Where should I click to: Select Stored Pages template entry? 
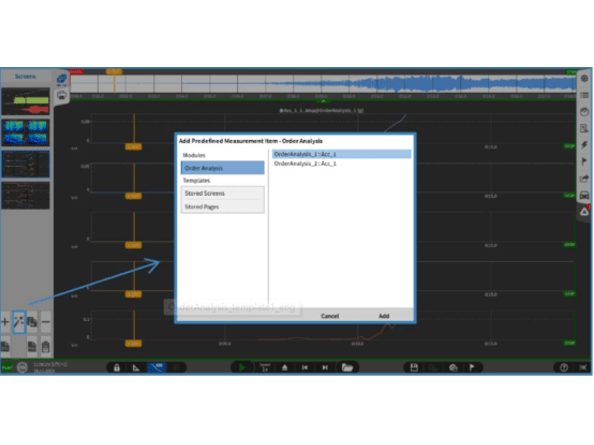tap(223, 207)
